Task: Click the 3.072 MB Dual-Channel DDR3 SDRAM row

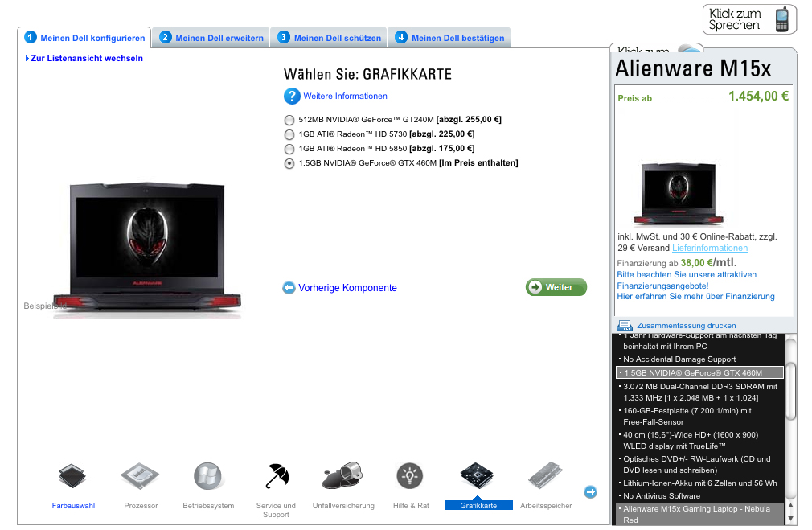Action: click(698, 392)
